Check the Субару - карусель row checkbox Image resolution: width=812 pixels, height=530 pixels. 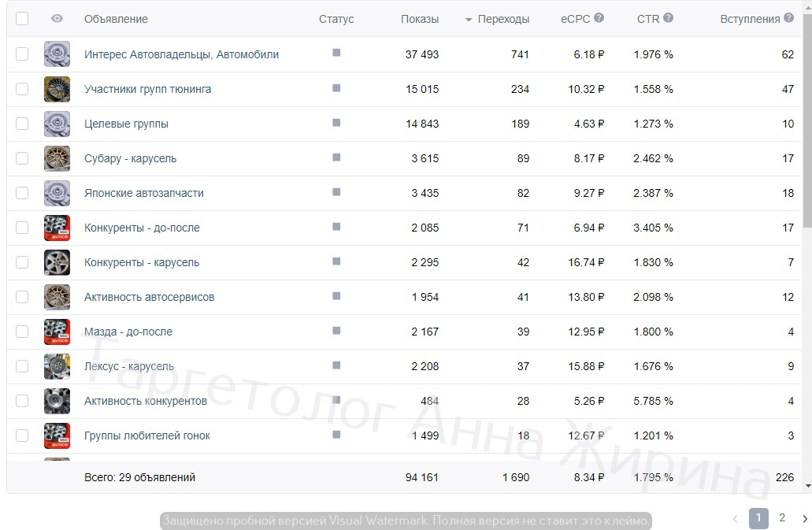(x=22, y=158)
